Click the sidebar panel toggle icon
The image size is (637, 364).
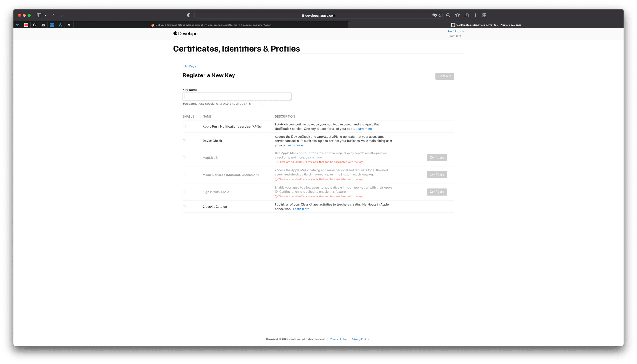point(39,15)
